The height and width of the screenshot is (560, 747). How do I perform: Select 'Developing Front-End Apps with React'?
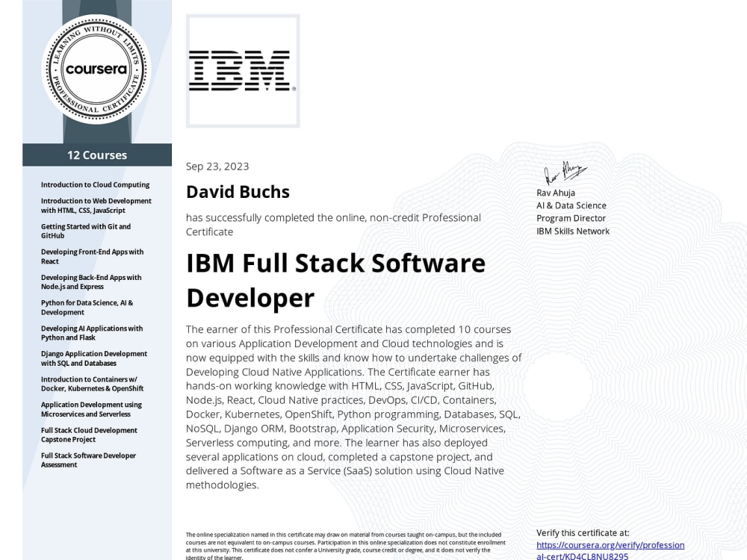click(93, 257)
